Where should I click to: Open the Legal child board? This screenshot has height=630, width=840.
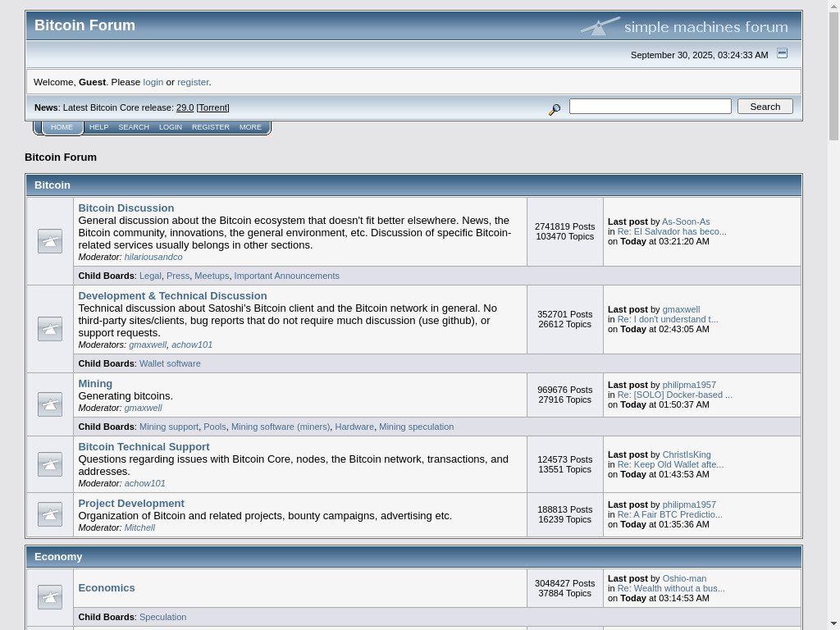coord(150,276)
